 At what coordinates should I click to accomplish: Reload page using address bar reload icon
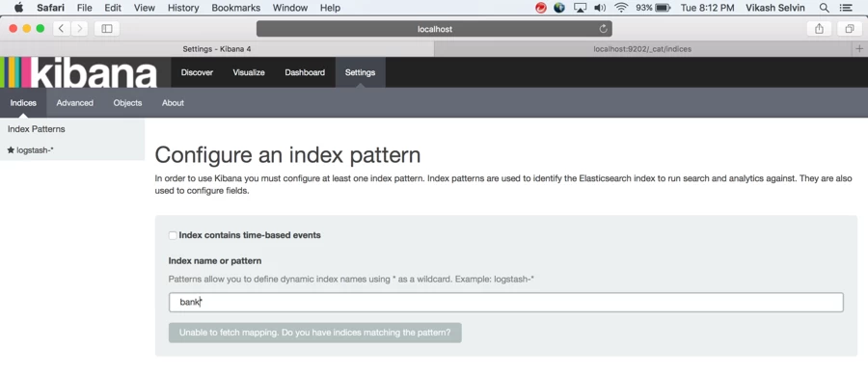pos(603,29)
